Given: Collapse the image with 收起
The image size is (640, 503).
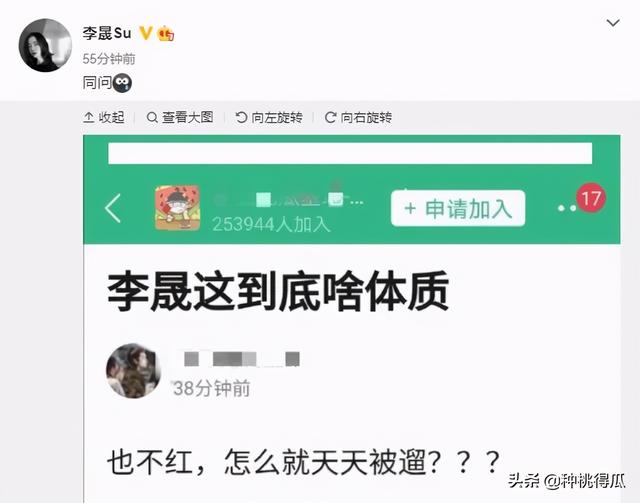Looking at the screenshot, I should 104,118.
